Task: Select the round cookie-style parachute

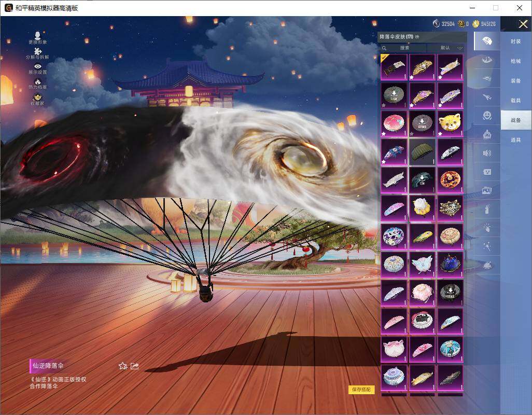Action: [x=450, y=236]
